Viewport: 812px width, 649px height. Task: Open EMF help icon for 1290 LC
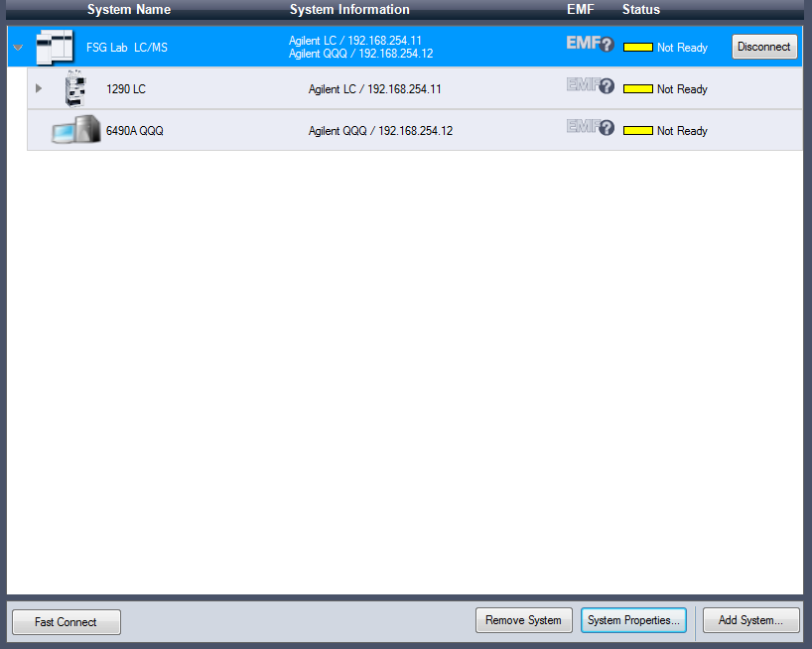coord(590,86)
